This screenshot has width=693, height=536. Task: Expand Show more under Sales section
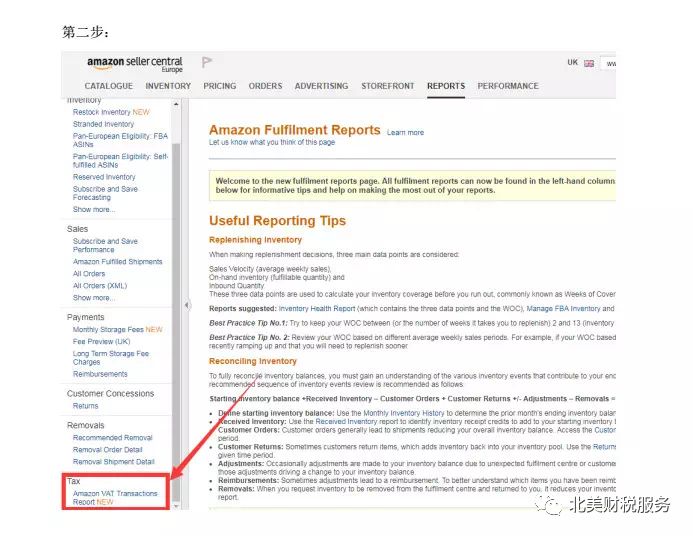click(x=93, y=298)
